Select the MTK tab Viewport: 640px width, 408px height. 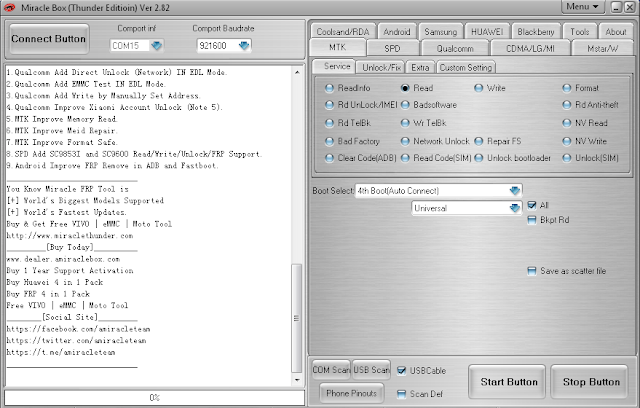pos(338,47)
